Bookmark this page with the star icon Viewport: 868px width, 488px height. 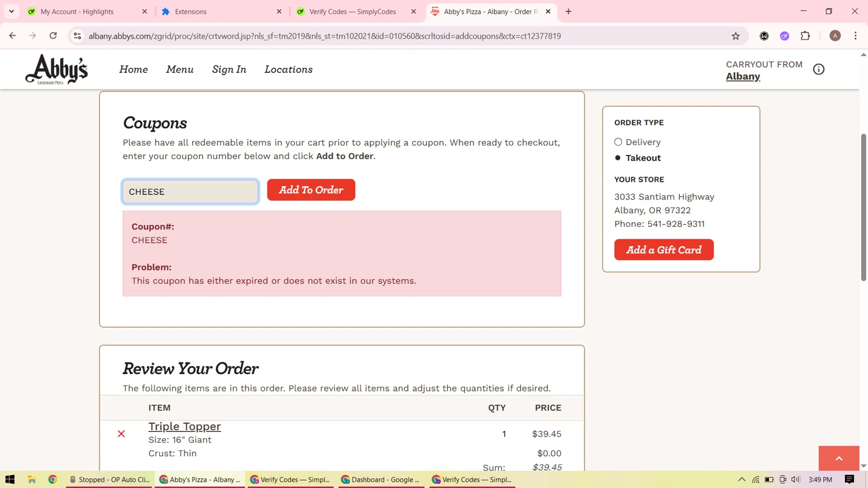[735, 36]
